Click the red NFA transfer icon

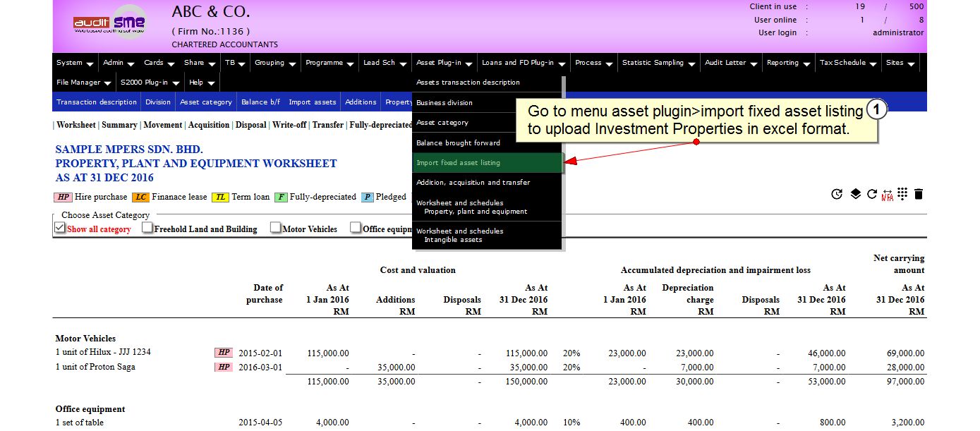click(x=888, y=195)
